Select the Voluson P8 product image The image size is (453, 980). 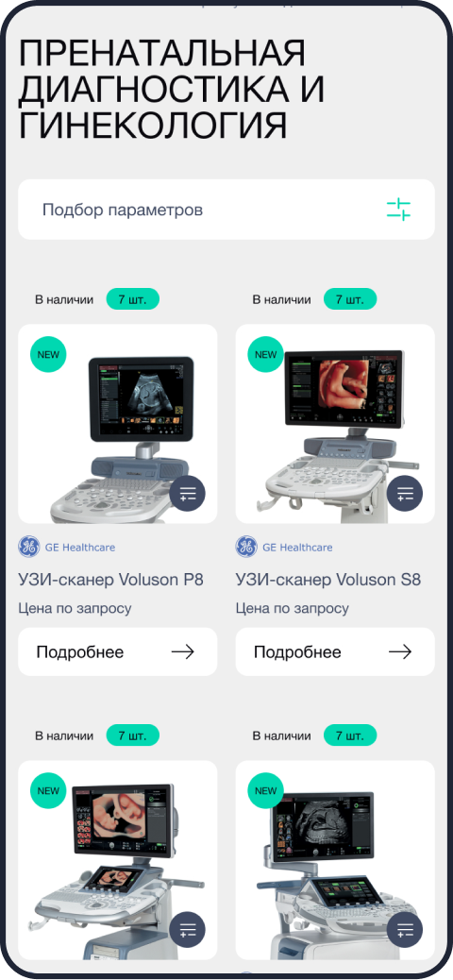click(117, 424)
